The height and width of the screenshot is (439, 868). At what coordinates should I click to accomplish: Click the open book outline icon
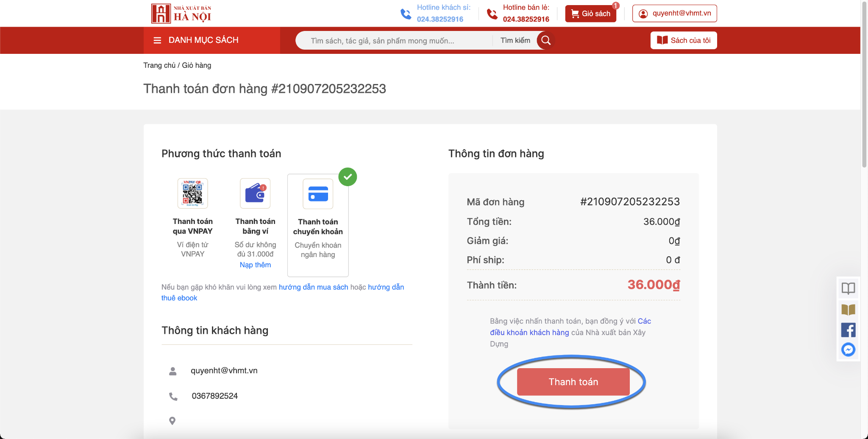tap(848, 288)
